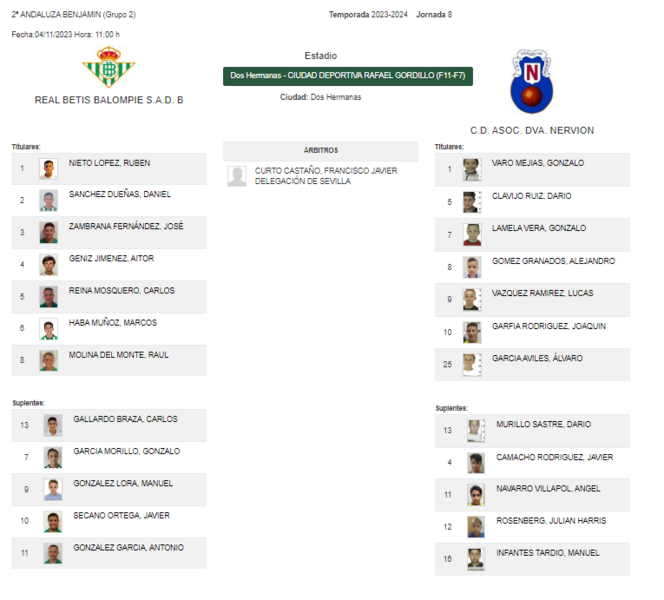Click the C.D. Asoc. Dva. Nervion team name
Viewport: 664px width, 600px height.
pos(532,130)
